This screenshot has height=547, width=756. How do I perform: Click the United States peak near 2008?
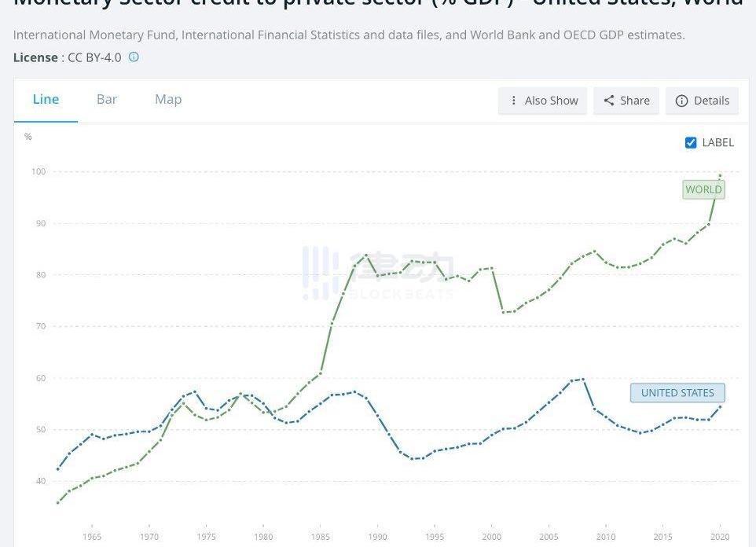[582, 380]
